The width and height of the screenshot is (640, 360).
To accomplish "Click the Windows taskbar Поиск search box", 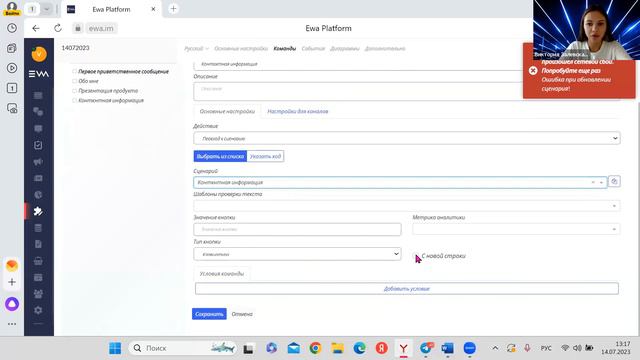I will click(182, 348).
